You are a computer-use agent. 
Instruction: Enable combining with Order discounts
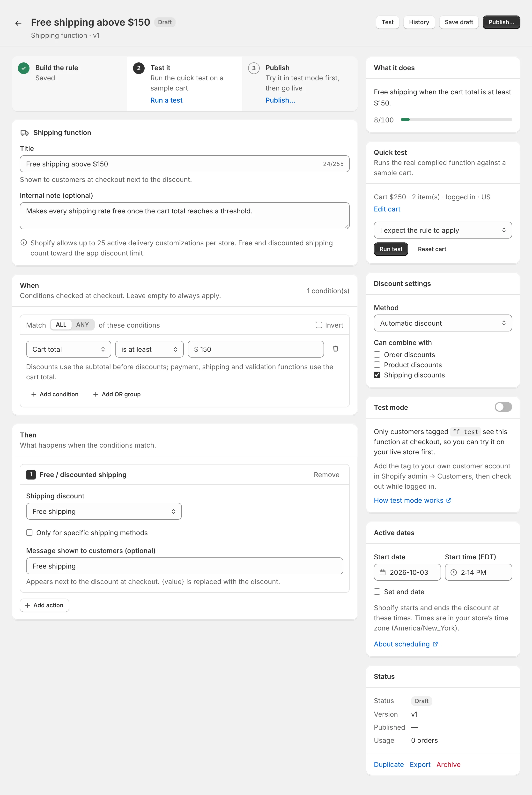point(377,354)
